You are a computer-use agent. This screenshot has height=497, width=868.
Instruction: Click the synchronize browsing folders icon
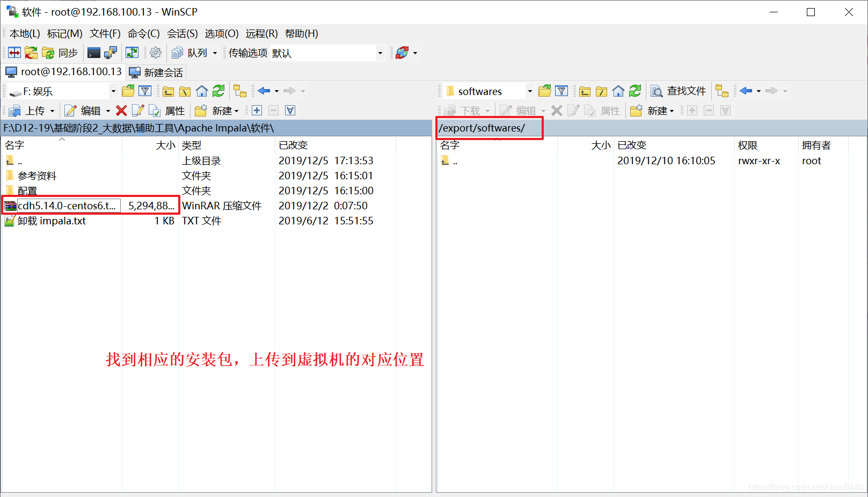(31, 53)
